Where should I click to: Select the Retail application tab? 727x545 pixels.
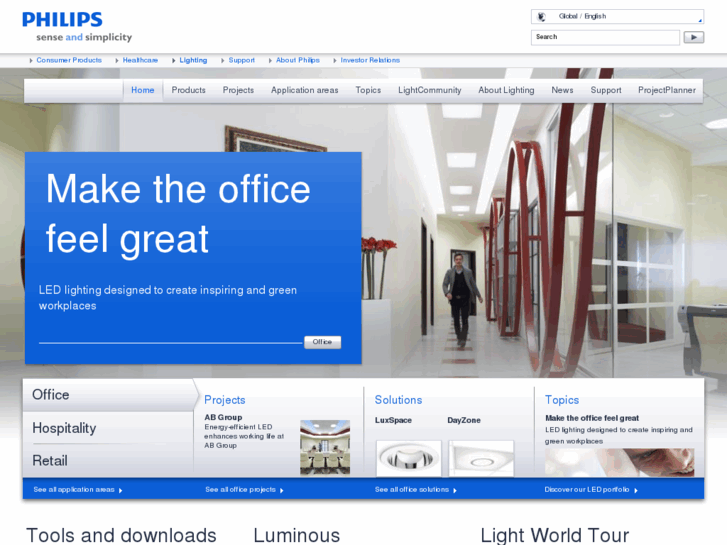click(x=50, y=461)
